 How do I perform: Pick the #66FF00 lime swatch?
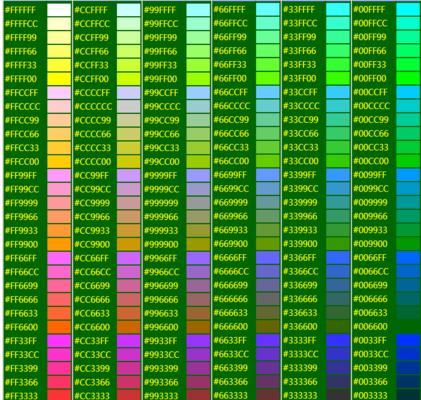coord(268,78)
